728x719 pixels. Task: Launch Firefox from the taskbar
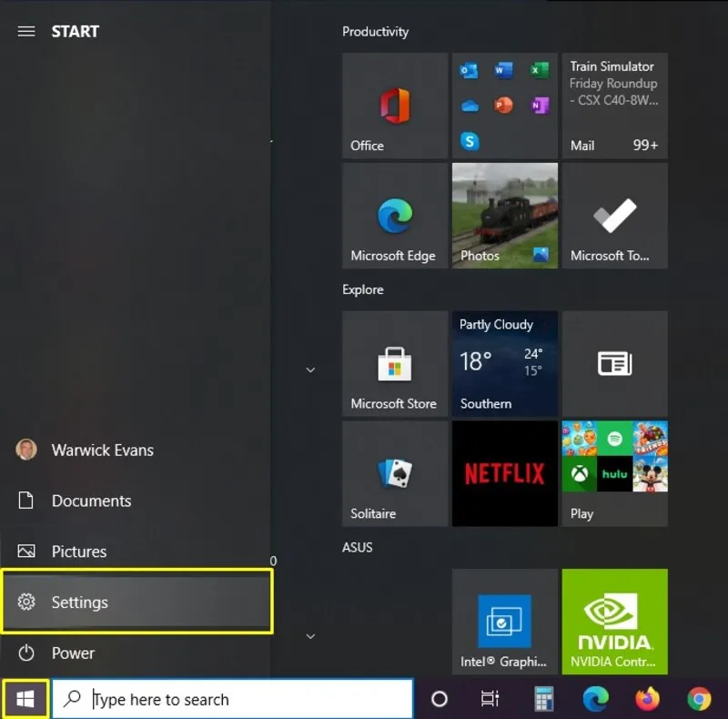click(647, 699)
